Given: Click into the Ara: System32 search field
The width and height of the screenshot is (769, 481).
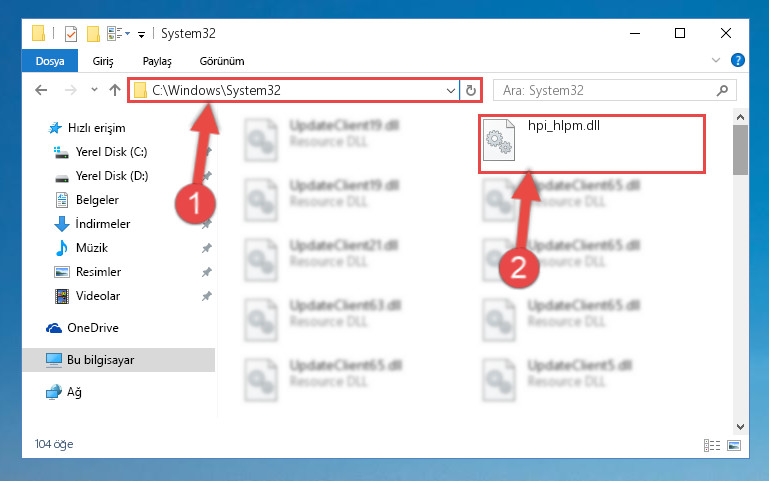Looking at the screenshot, I should coord(607,90).
